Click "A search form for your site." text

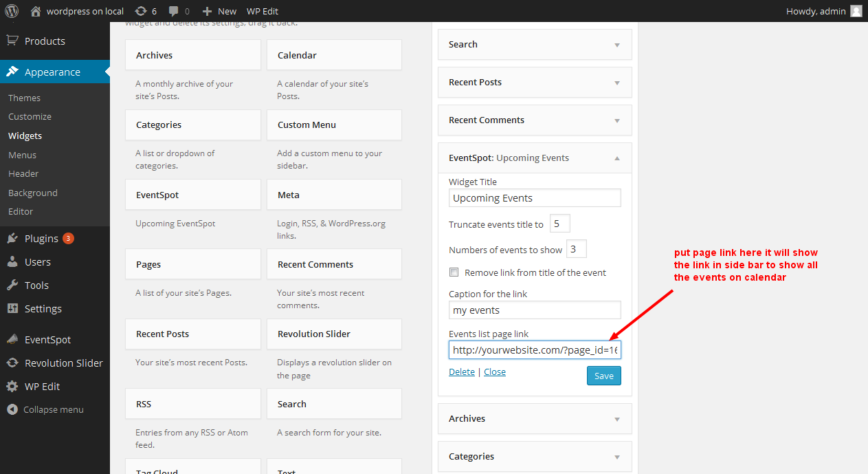pos(329,433)
